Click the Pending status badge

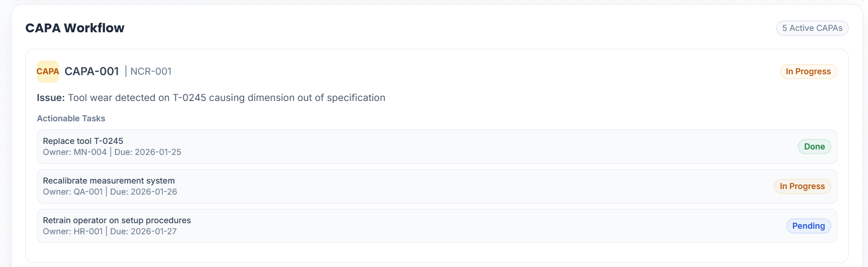pos(808,226)
